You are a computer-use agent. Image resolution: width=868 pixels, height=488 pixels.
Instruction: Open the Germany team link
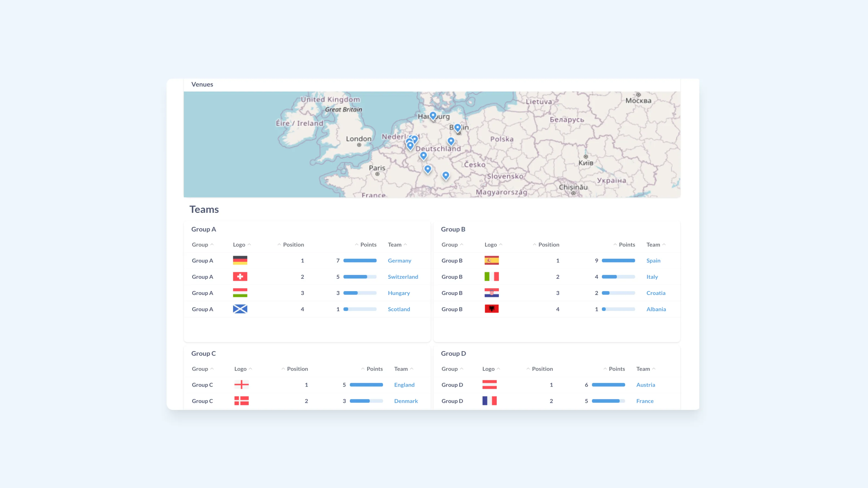coord(399,260)
